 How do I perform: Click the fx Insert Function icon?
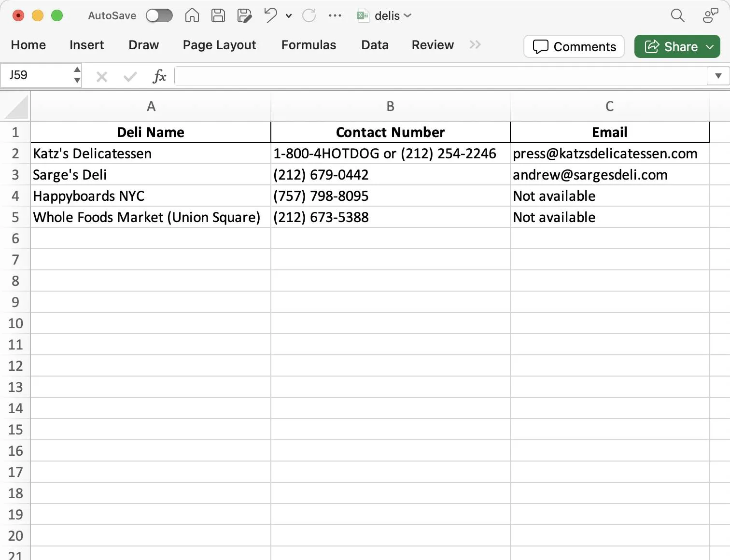[159, 76]
